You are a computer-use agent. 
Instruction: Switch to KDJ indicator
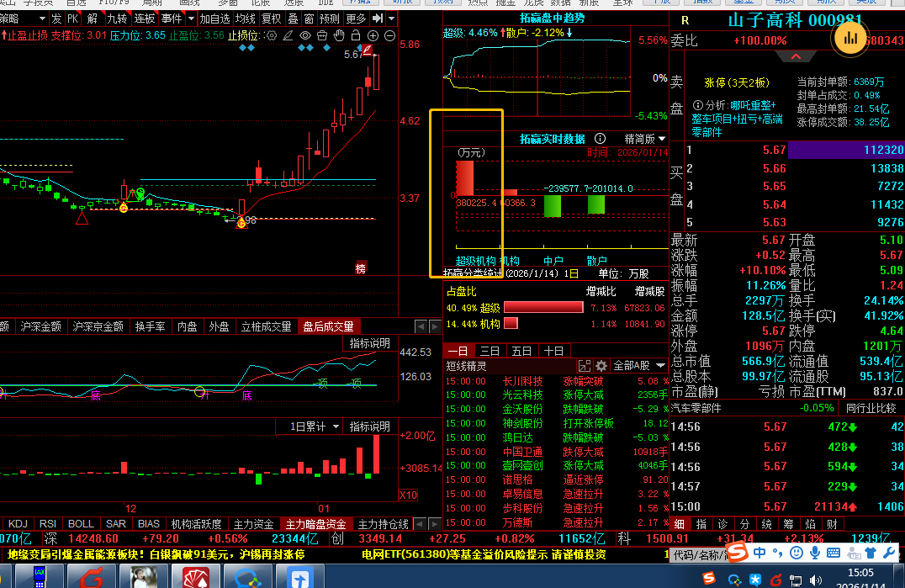[x=18, y=524]
